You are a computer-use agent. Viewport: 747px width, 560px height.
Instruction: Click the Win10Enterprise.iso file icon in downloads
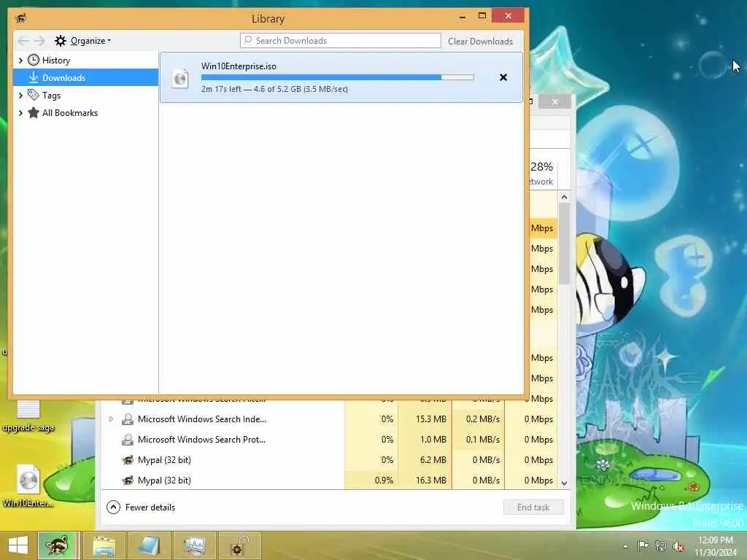tap(180, 77)
